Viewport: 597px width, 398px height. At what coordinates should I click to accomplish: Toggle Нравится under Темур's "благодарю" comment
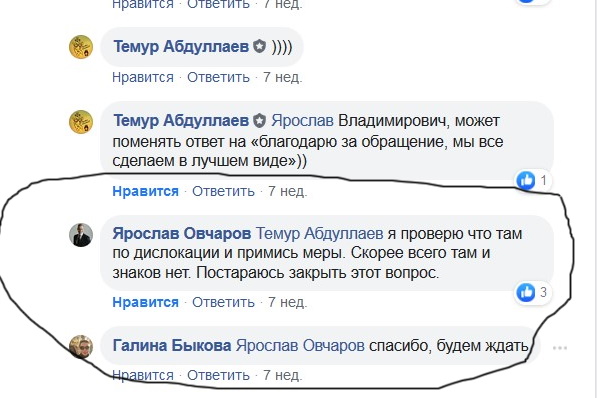pyautogui.click(x=145, y=191)
